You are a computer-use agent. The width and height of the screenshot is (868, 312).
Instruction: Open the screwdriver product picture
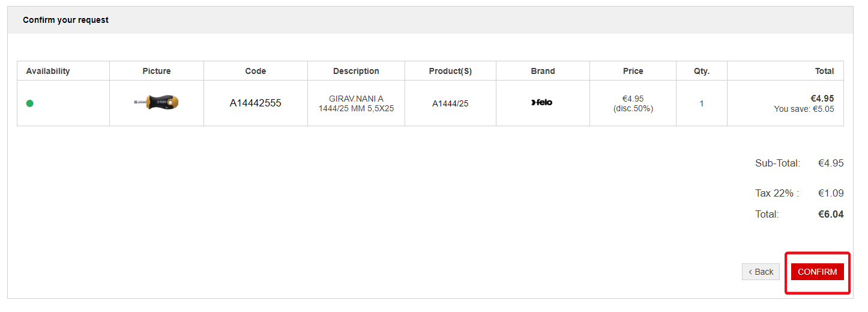coord(156,103)
